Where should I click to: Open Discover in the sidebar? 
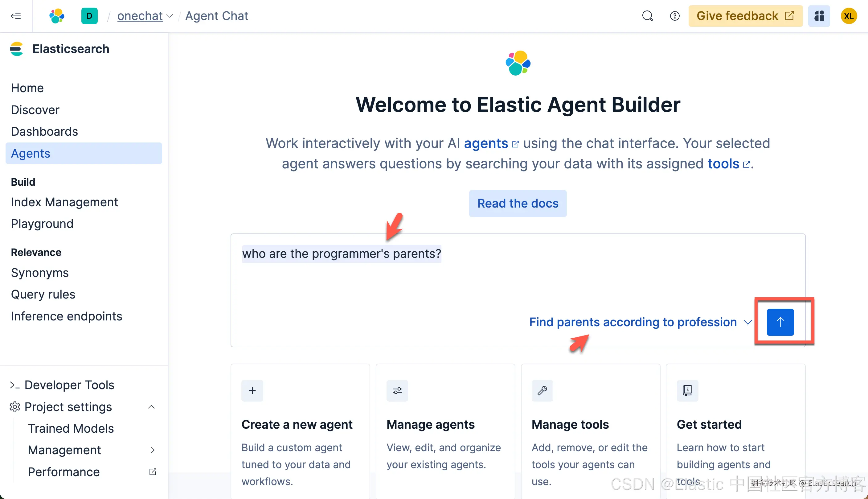[x=35, y=110]
